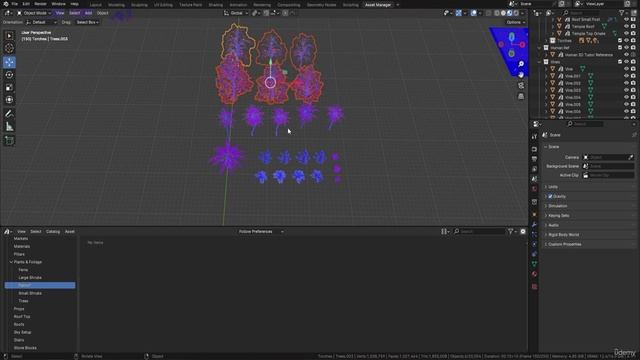Click the asset browser search field
The width and height of the screenshot is (640, 360).
point(479,231)
